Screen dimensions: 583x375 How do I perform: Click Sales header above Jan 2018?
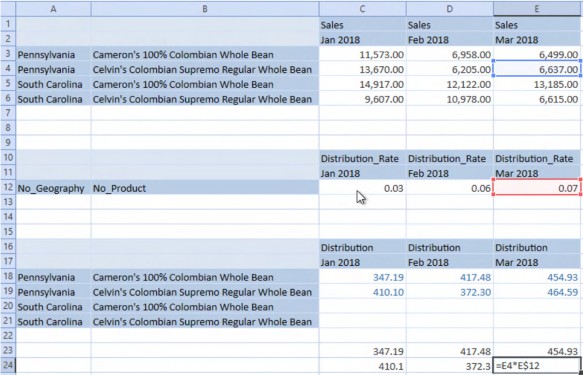click(362, 25)
